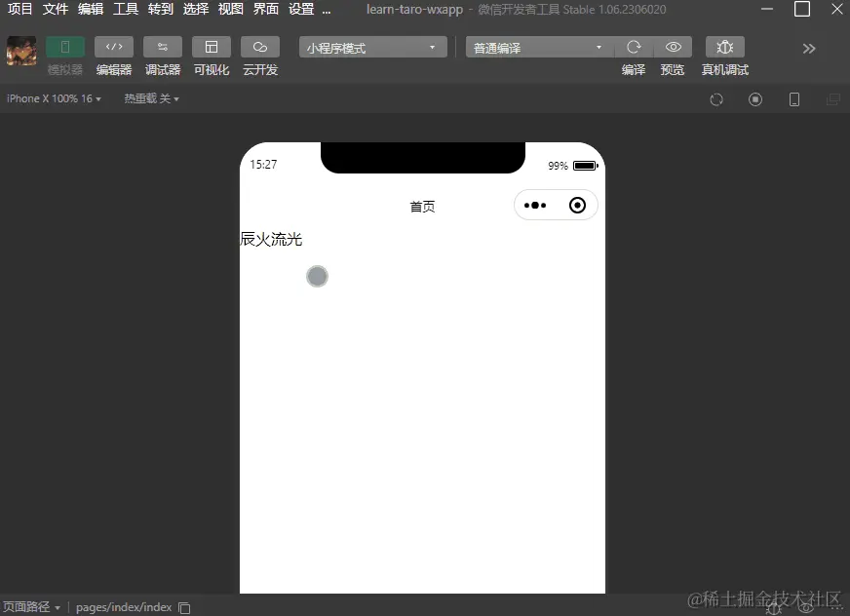Click the 编译 compile icon
850x616 pixels.
point(633,47)
